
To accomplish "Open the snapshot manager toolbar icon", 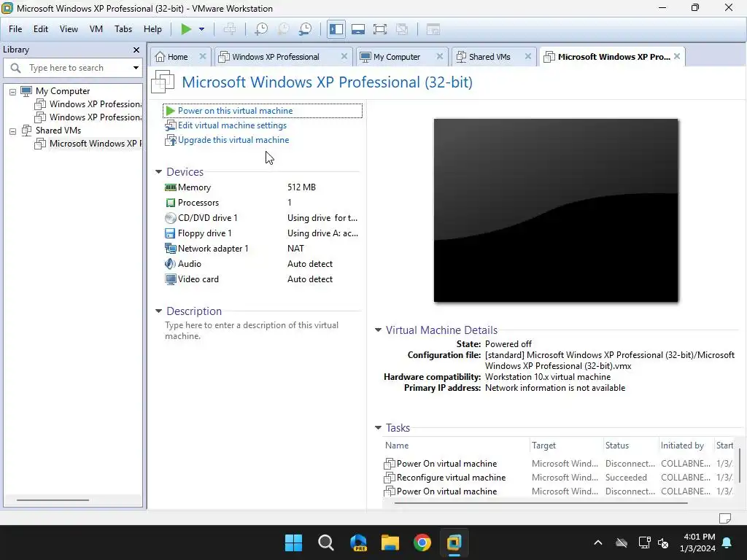I will click(x=306, y=29).
